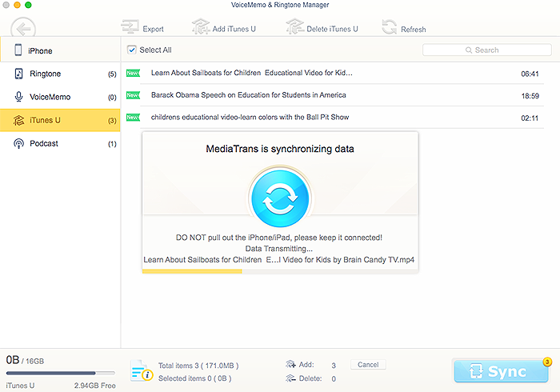560x392 pixels.
Task: Click the orange 3 badge on Sync
Action: pos(546,362)
